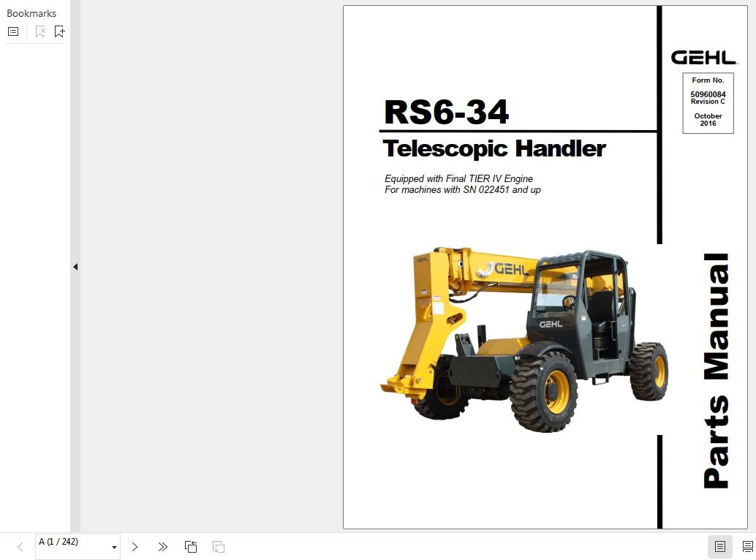Enable single page view mode
The height and width of the screenshot is (560, 756).
[x=720, y=547]
